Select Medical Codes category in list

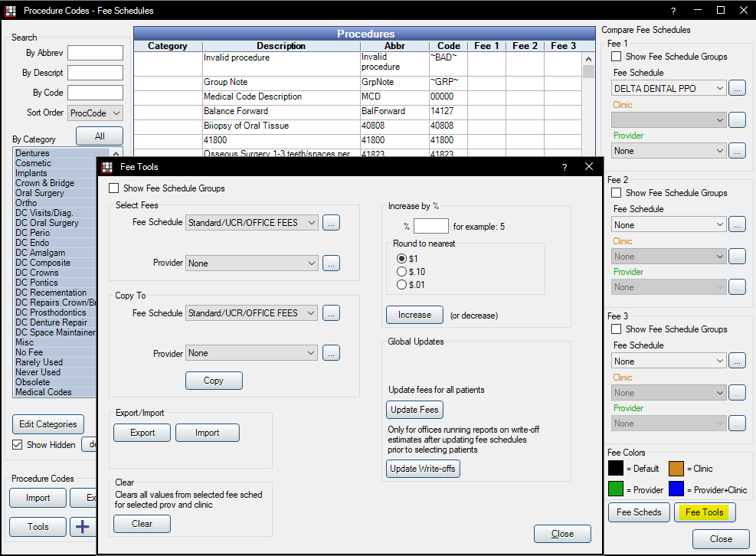(55, 392)
